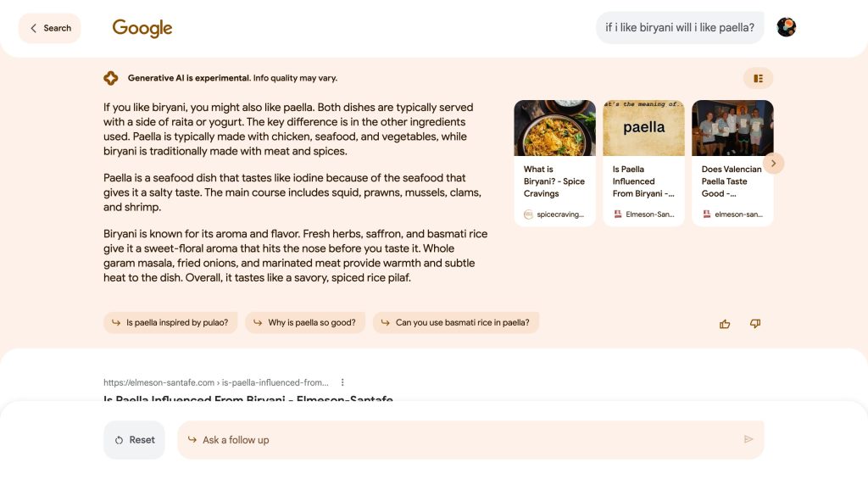Click the Generative AI sparkle icon
The height and width of the screenshot is (479, 868).
click(110, 78)
